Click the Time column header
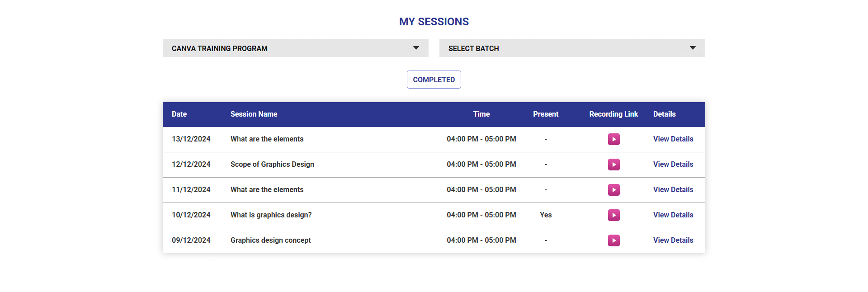 tap(481, 114)
